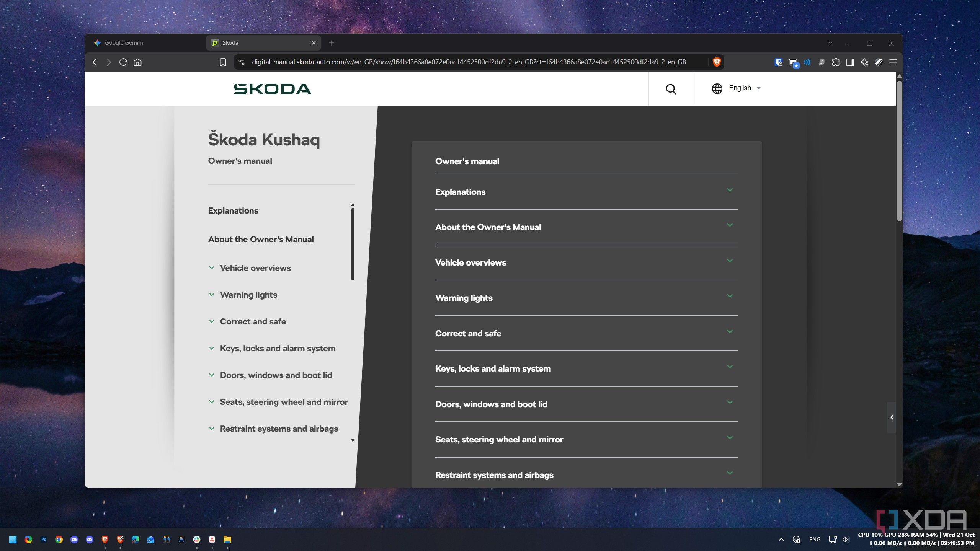The image size is (980, 551).
Task: Open the site search magnifier icon
Action: point(671,89)
